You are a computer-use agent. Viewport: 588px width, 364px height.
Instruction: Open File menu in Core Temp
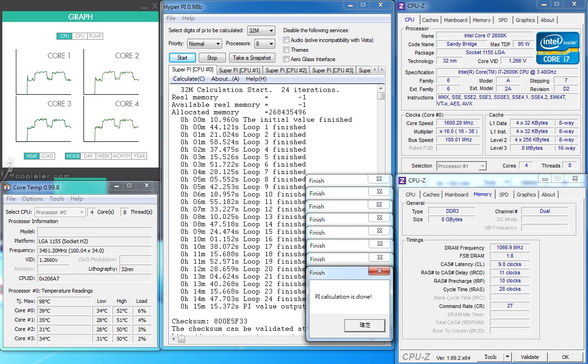click(x=11, y=199)
